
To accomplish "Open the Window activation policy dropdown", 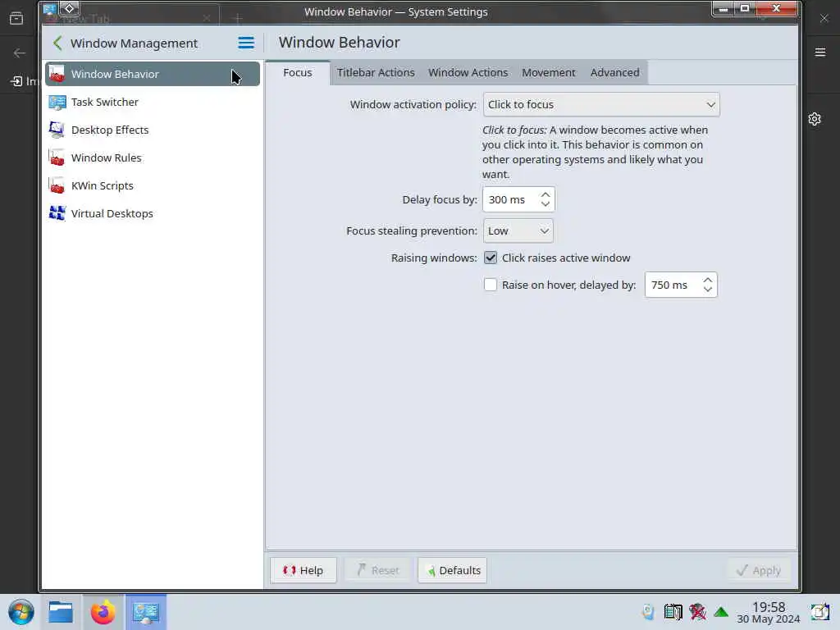I will (601, 104).
